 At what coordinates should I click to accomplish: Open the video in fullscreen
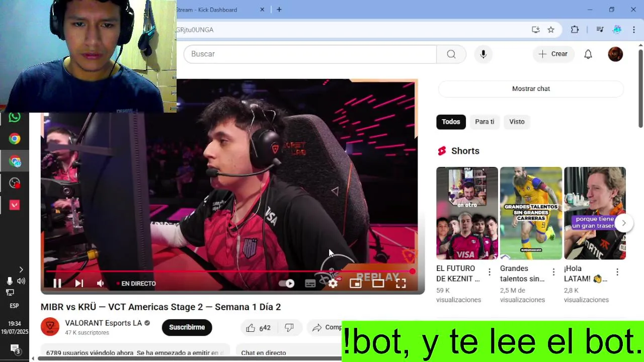[x=401, y=284]
